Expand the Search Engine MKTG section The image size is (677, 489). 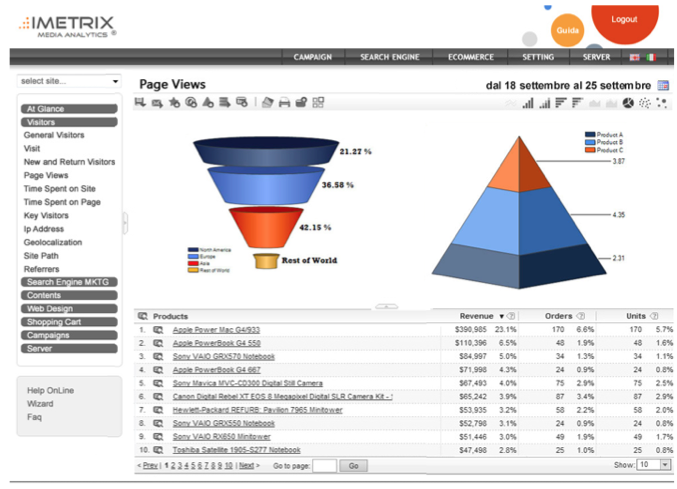69,282
